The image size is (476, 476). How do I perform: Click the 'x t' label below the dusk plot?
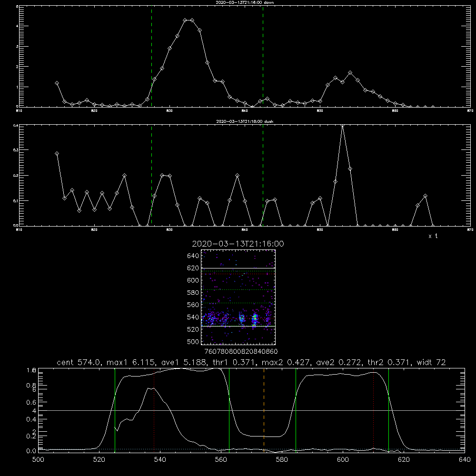(433, 236)
